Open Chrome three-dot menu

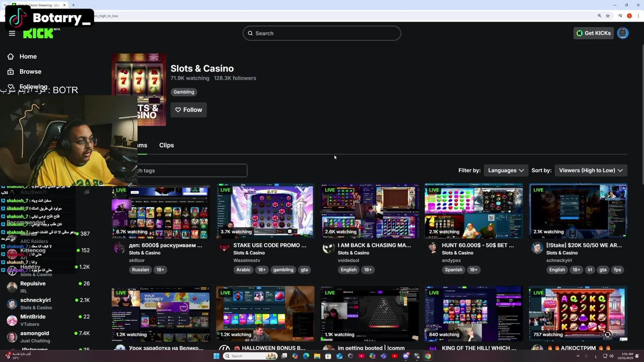[x=637, y=16]
